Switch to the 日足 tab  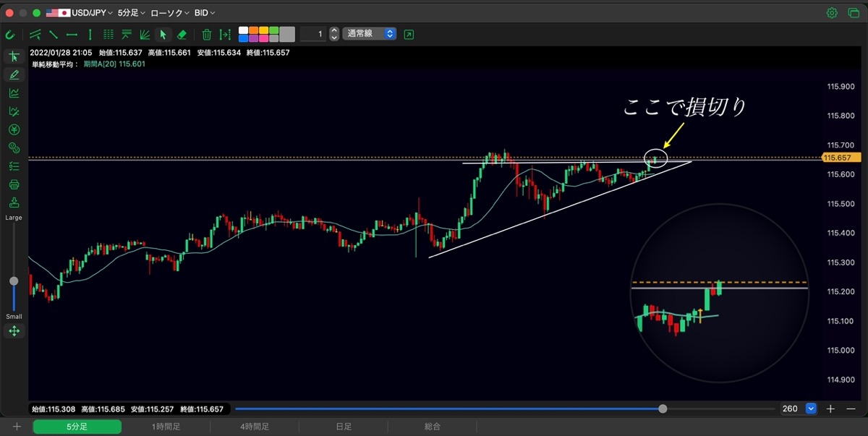344,427
